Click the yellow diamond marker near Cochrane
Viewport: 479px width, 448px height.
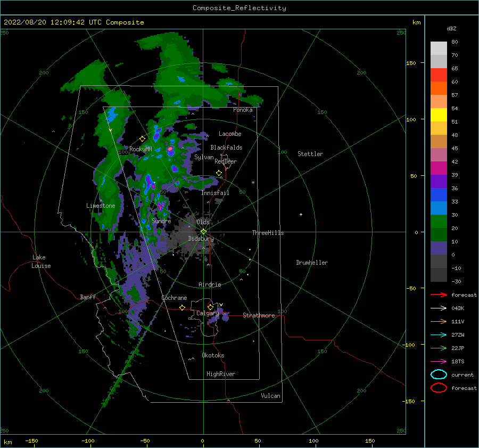click(x=183, y=307)
